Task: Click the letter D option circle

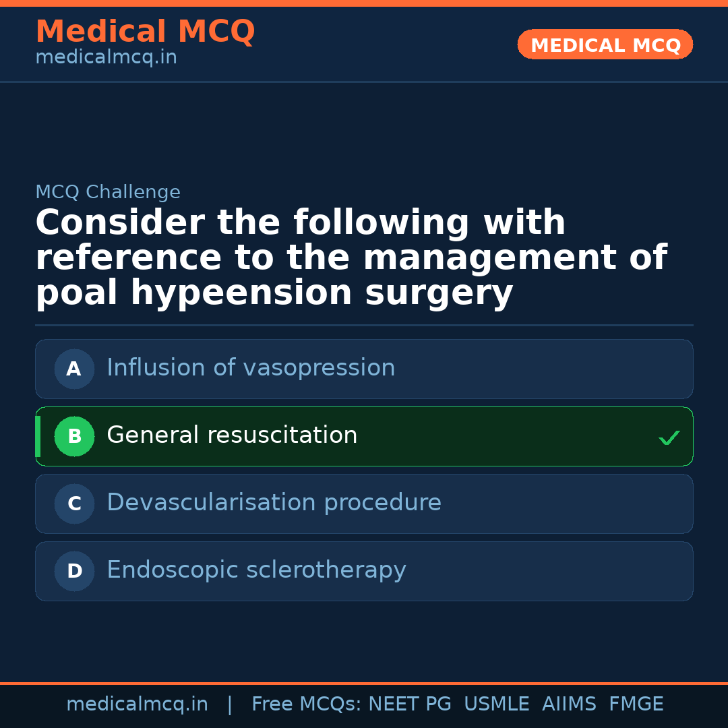Action: pyautogui.click(x=74, y=571)
